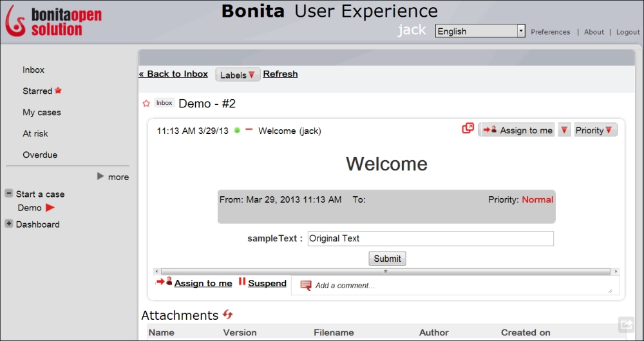Open the Inbox folder
The height and width of the screenshot is (341, 644).
point(33,69)
